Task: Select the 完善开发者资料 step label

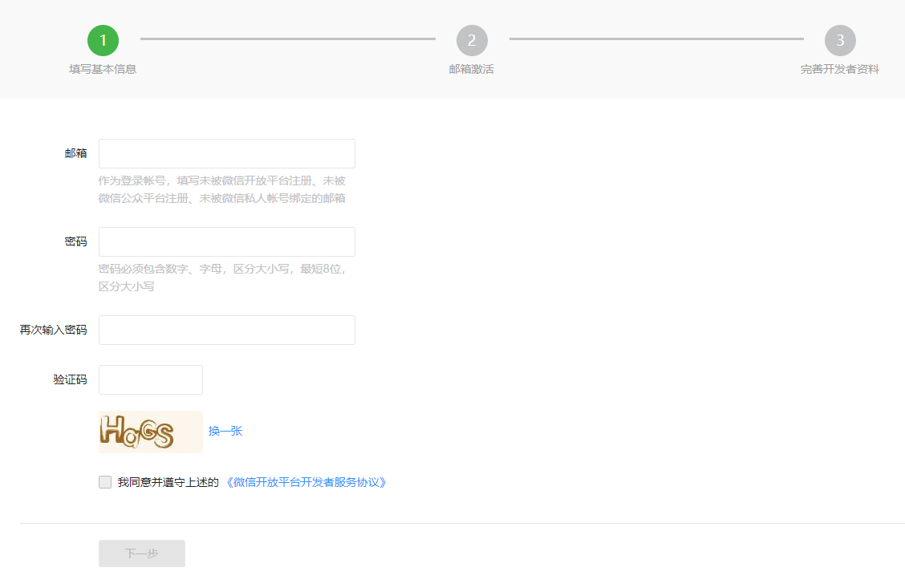Action: [x=840, y=69]
